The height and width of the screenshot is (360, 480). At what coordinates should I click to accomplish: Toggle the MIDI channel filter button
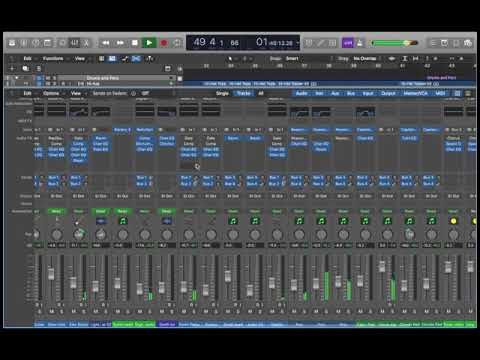click(x=440, y=93)
